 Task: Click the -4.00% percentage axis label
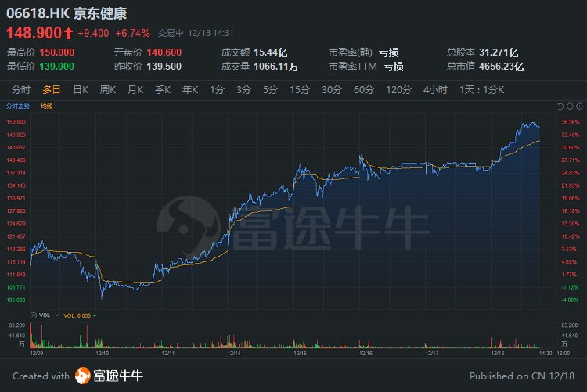570,300
